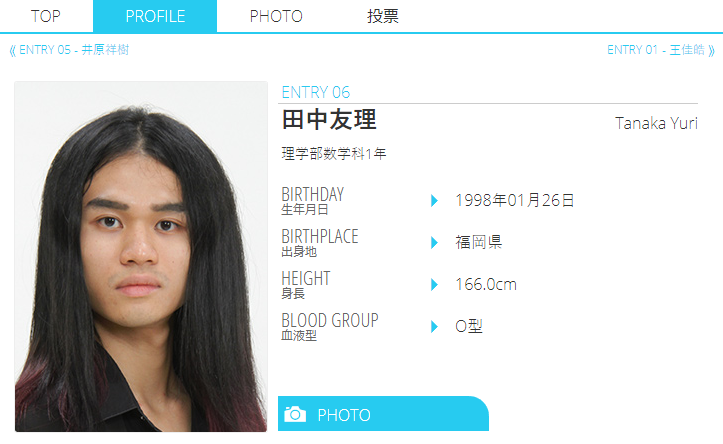
Task: Click the blue arrow beside BLOOD GROUP
Action: [434, 326]
